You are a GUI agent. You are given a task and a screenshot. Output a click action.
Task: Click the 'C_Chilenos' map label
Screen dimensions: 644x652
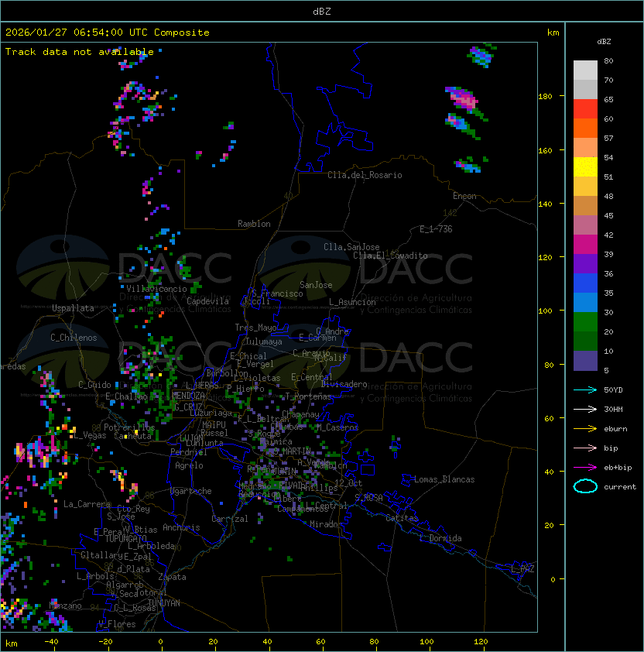[74, 338]
